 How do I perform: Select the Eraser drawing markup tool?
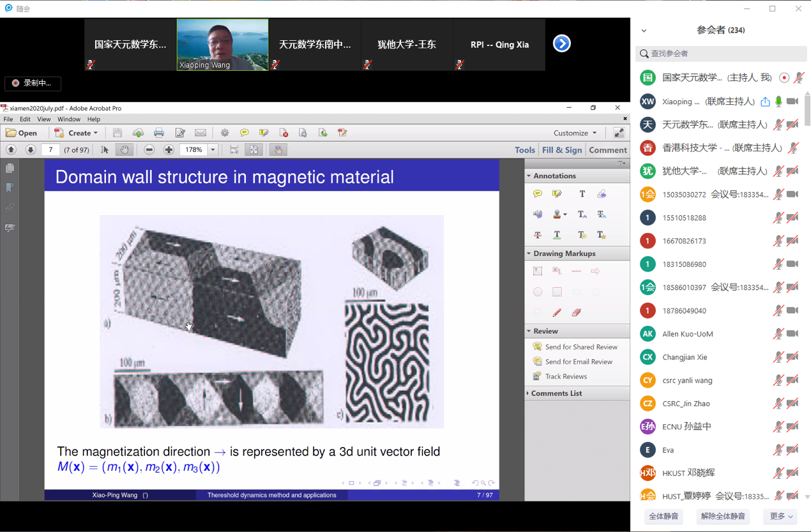(x=576, y=313)
